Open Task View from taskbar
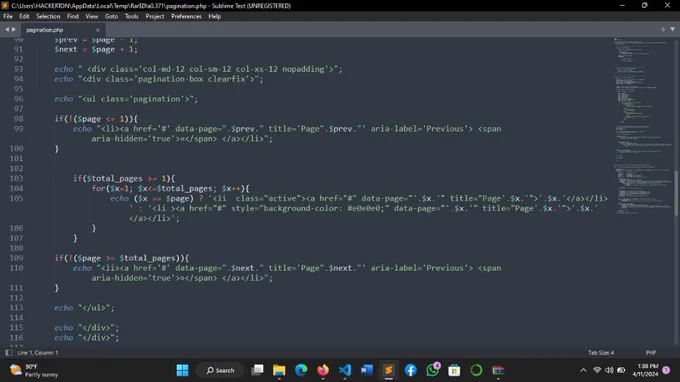 258,370
